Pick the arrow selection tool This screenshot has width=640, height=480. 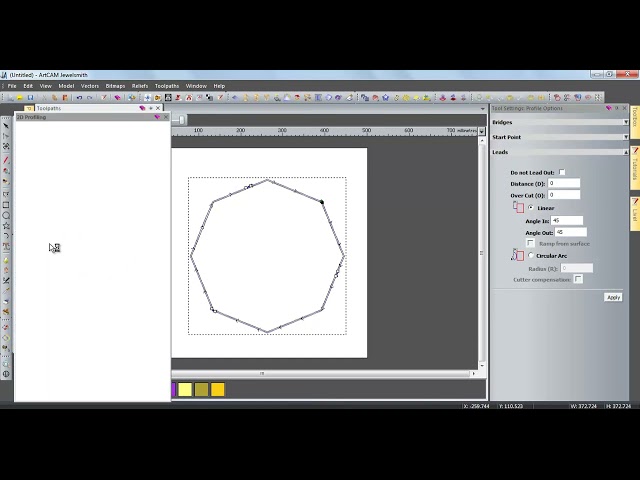pyautogui.click(x=6, y=126)
